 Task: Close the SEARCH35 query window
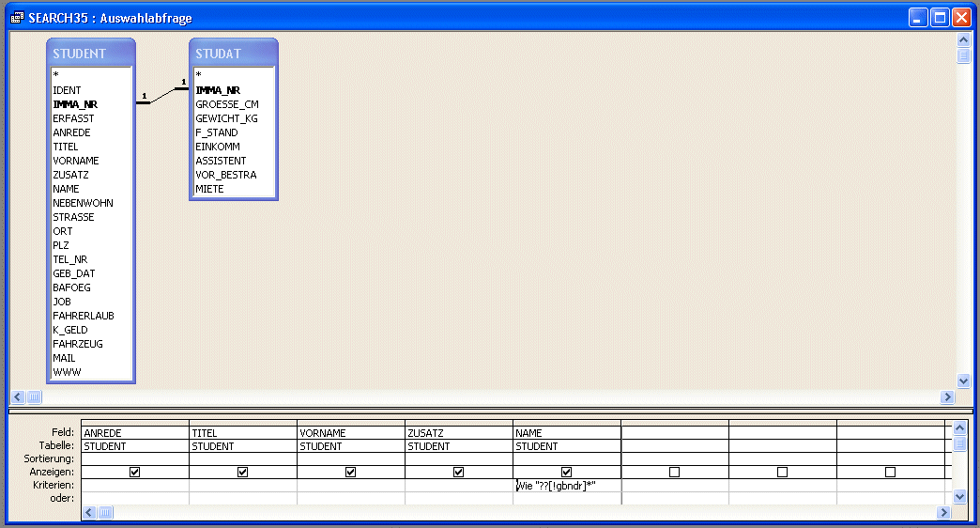[961, 18]
